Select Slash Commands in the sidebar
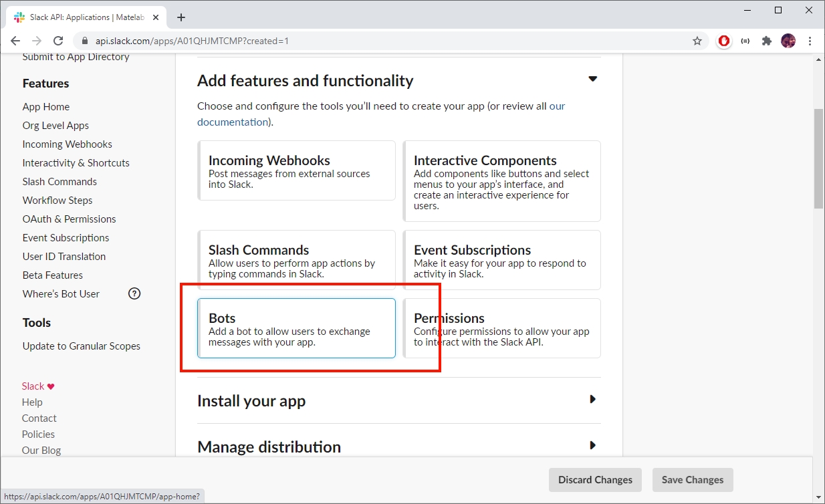This screenshot has width=825, height=504. 60,181
